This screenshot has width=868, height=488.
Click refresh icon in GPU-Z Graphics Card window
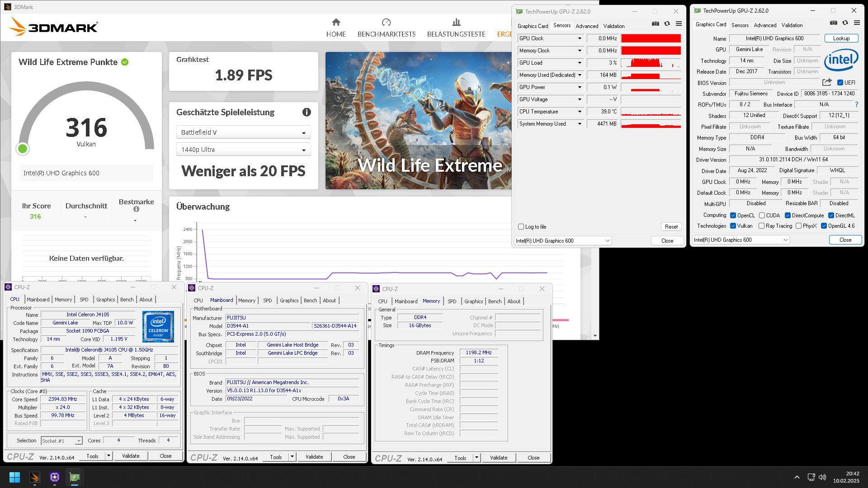[845, 23]
